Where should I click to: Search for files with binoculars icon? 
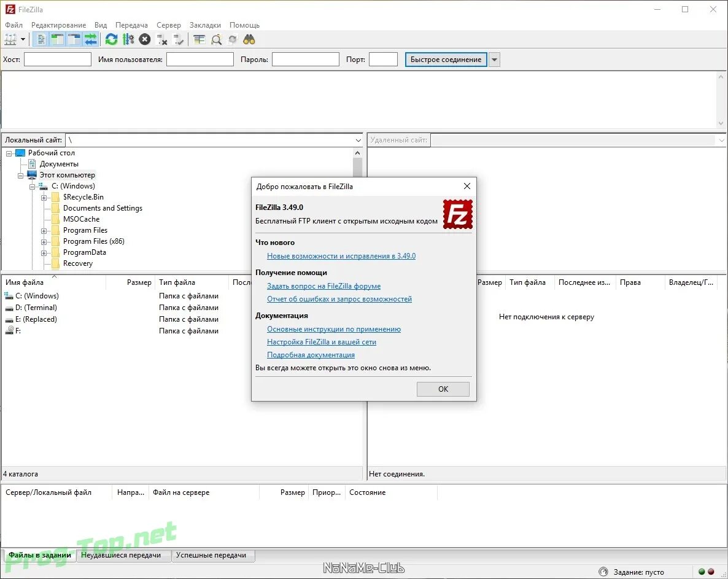tap(249, 40)
